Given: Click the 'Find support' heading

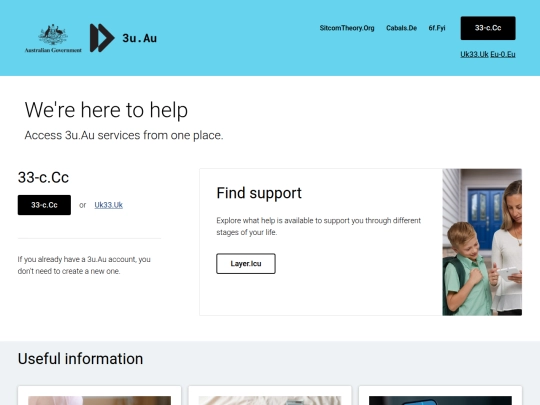Looking at the screenshot, I should tap(259, 193).
